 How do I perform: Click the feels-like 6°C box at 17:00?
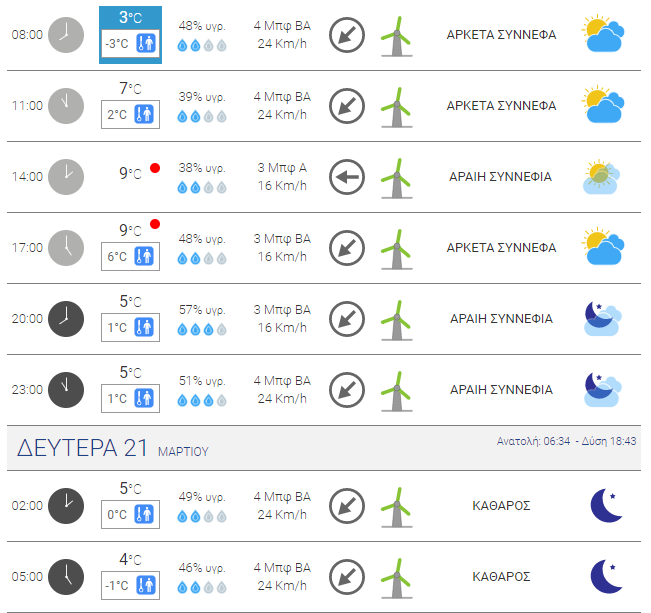point(130,257)
